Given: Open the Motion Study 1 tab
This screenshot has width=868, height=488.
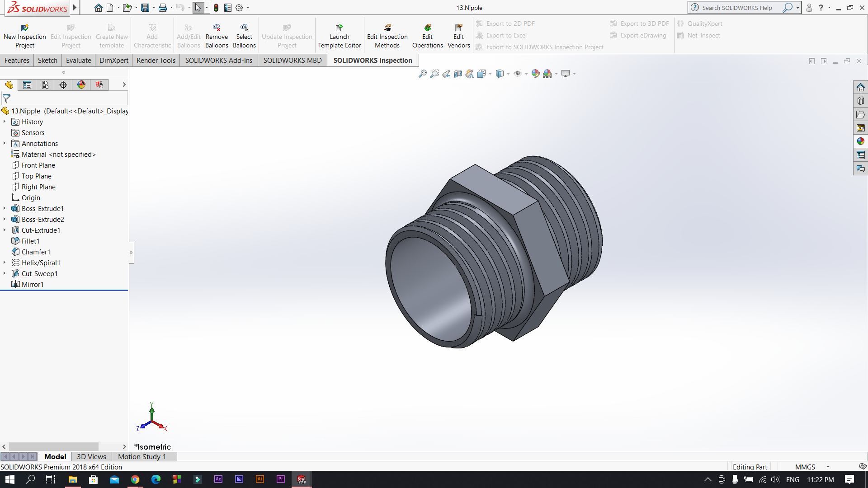Looking at the screenshot, I should click(x=142, y=456).
